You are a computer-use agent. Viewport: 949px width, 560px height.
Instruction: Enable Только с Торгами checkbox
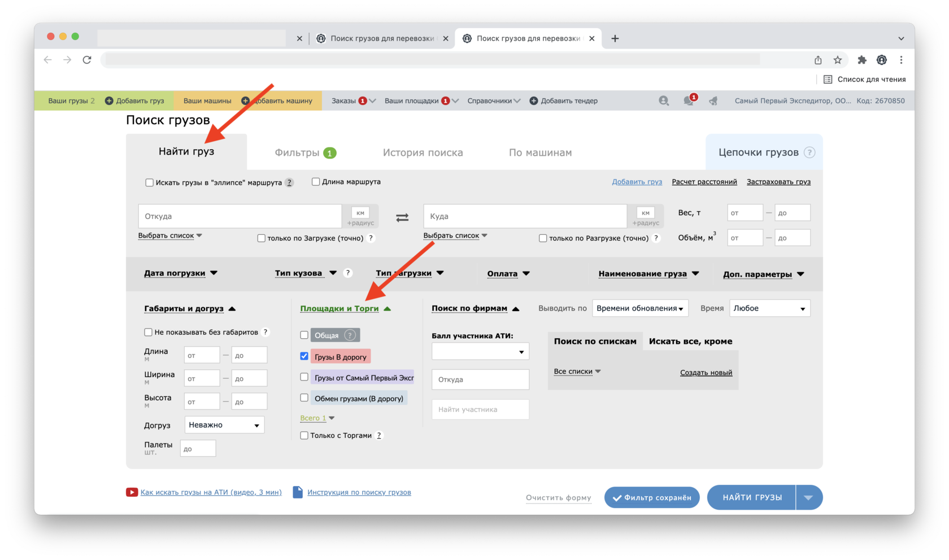[x=304, y=435]
